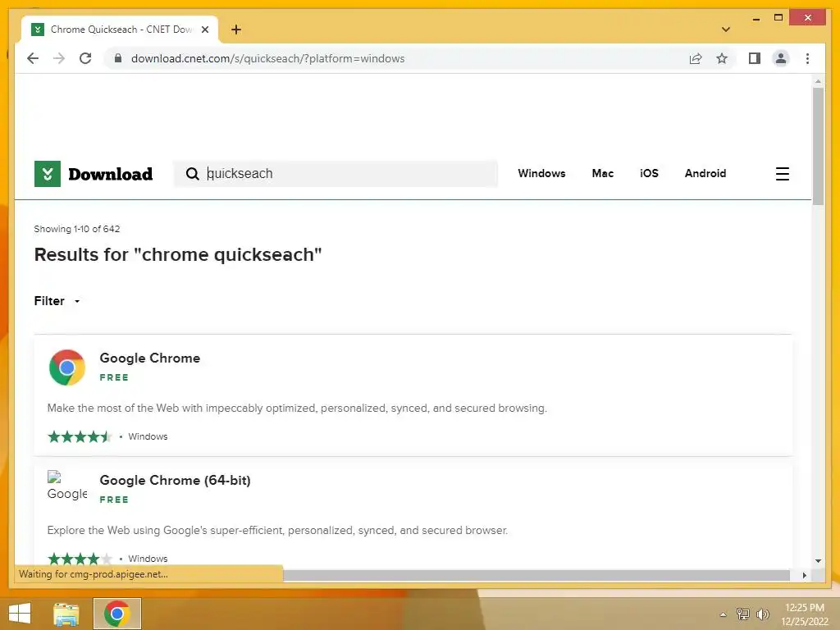
Task: Open the network tray icon
Action: (743, 614)
